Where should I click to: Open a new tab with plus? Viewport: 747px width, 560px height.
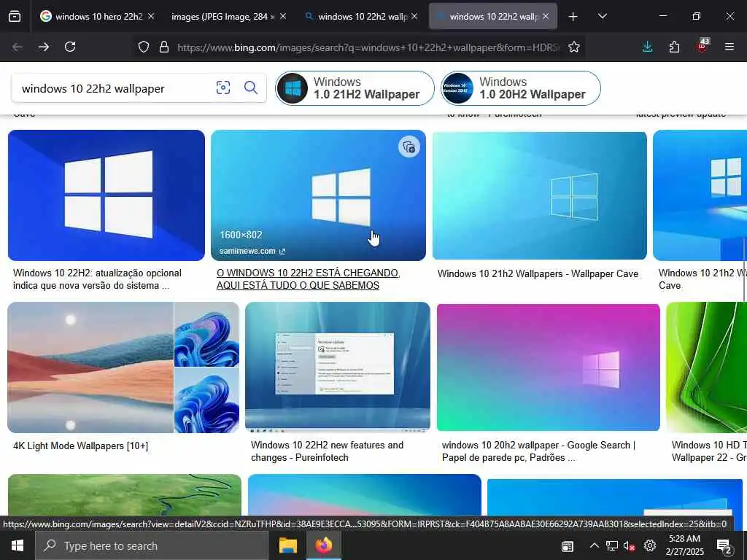tap(573, 17)
